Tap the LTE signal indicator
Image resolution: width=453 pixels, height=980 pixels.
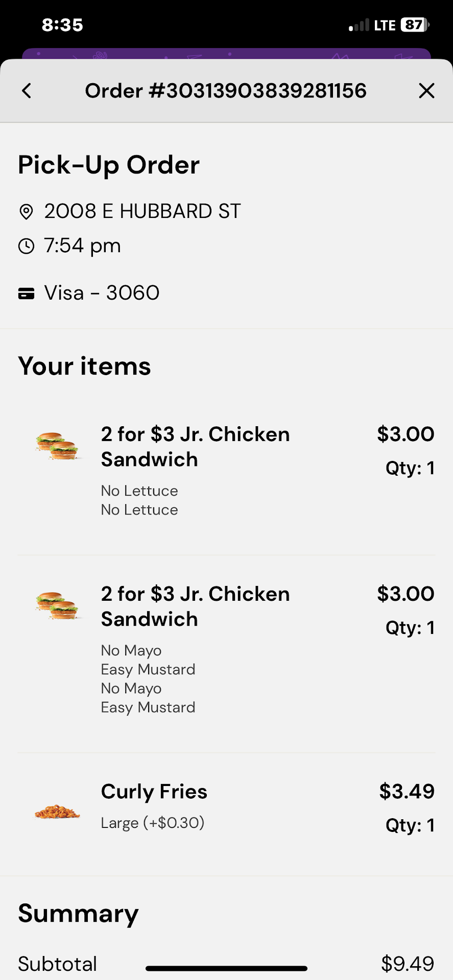[385, 25]
